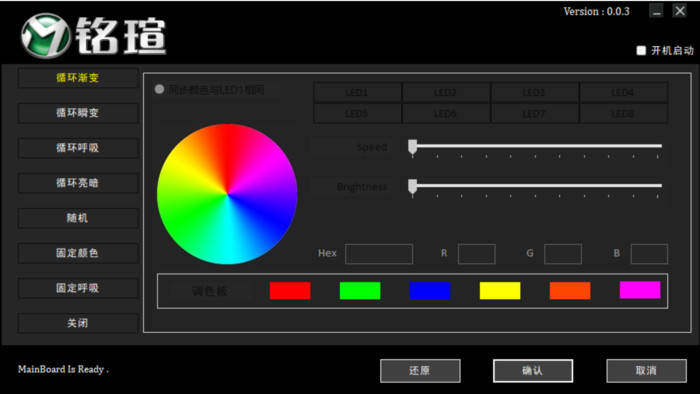Choose the 固定颜色 fixed color mode
This screenshot has width=700, height=394.
(x=78, y=253)
